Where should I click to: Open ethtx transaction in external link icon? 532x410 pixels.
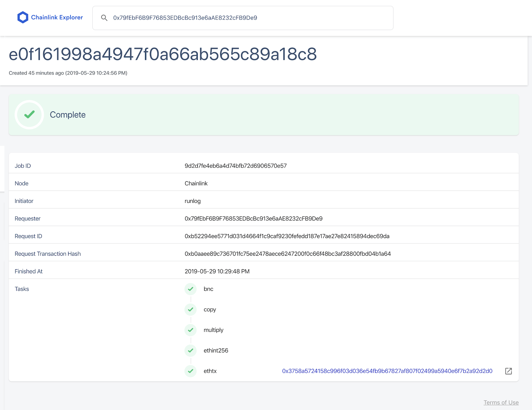click(x=508, y=371)
